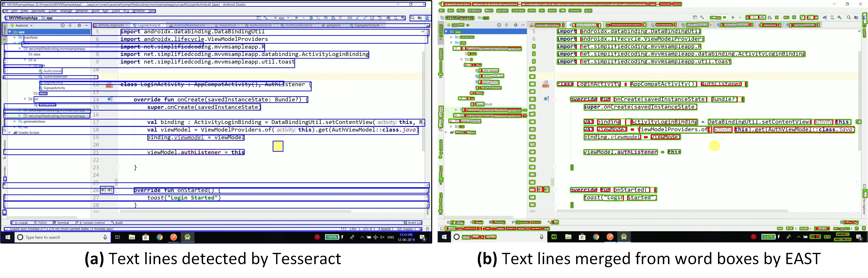Click the search magnifier icon in left toolbar
868x278 pixels.
point(412,18)
